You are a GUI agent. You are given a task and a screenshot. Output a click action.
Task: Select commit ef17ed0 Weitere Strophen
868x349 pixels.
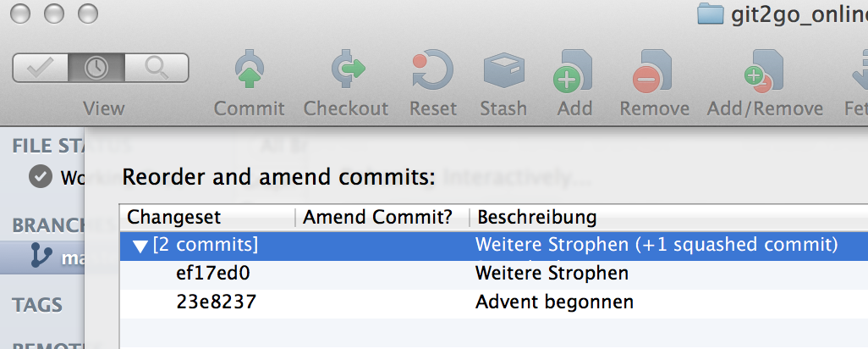[x=494, y=274]
